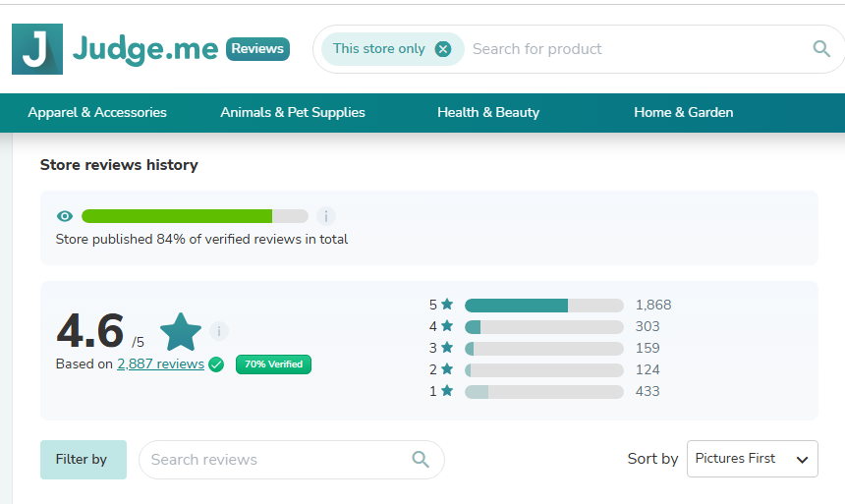Image resolution: width=845 pixels, height=504 pixels.
Task: Click the Judge.me J logo icon
Action: pyautogui.click(x=36, y=49)
